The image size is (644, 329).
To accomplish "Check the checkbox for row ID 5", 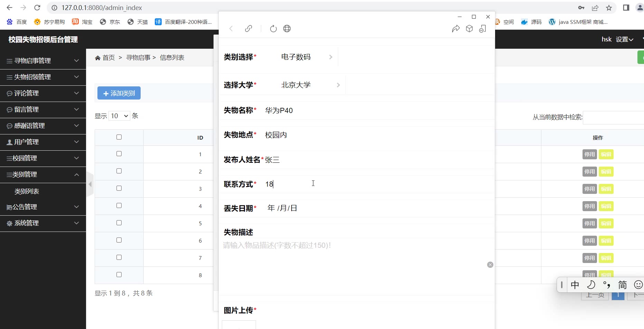I will pos(119,223).
